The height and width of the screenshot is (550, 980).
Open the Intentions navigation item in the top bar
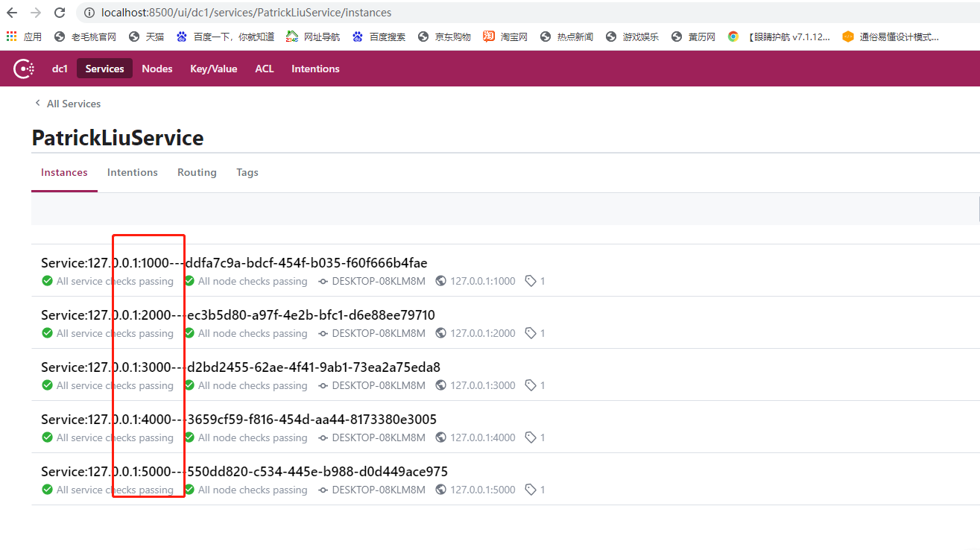coord(315,69)
